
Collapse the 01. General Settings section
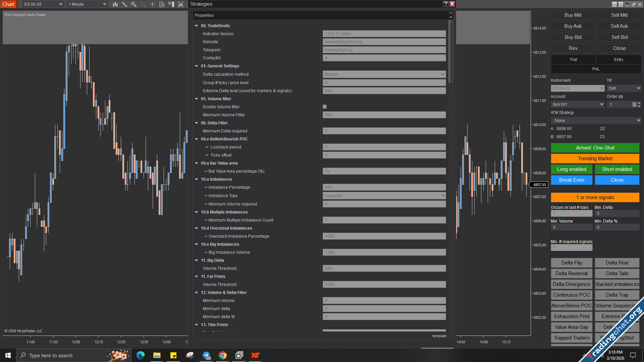click(197, 66)
